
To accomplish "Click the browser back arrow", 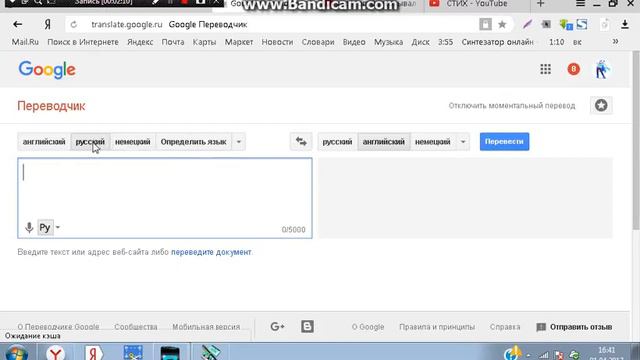I will (x=18, y=24).
